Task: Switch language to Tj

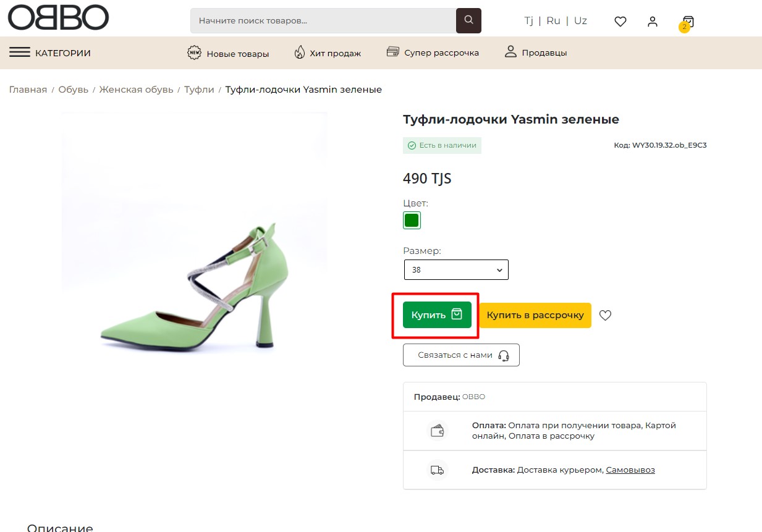Action: pos(528,21)
